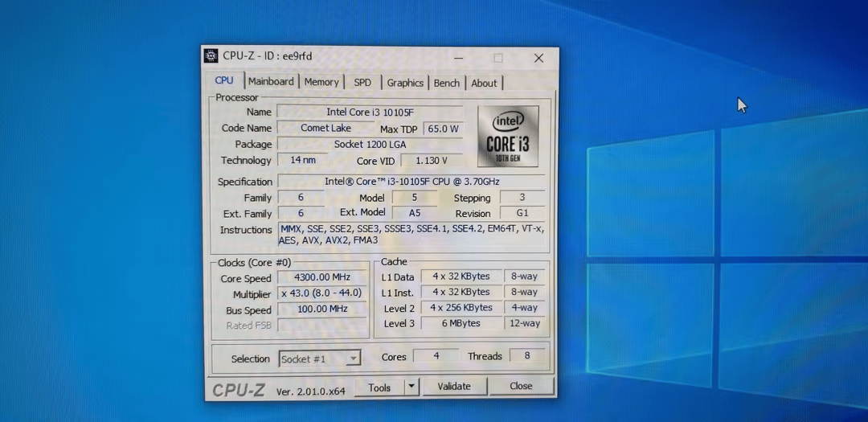Click the Instructions list text box
The image size is (868, 422).
pos(411,234)
